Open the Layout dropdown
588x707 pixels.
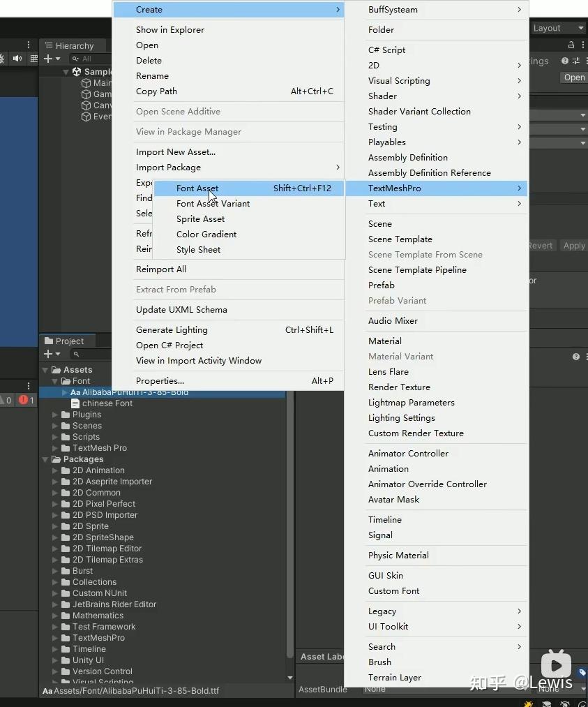point(558,28)
